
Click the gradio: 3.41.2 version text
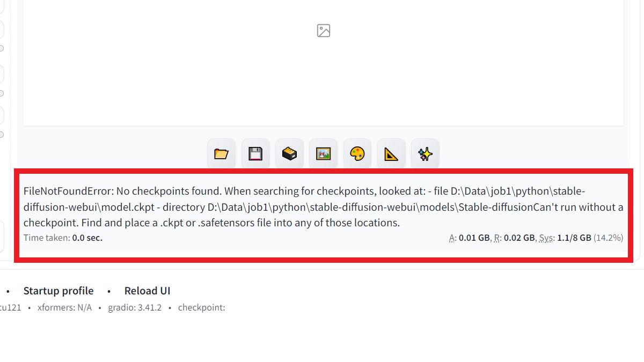click(x=135, y=308)
